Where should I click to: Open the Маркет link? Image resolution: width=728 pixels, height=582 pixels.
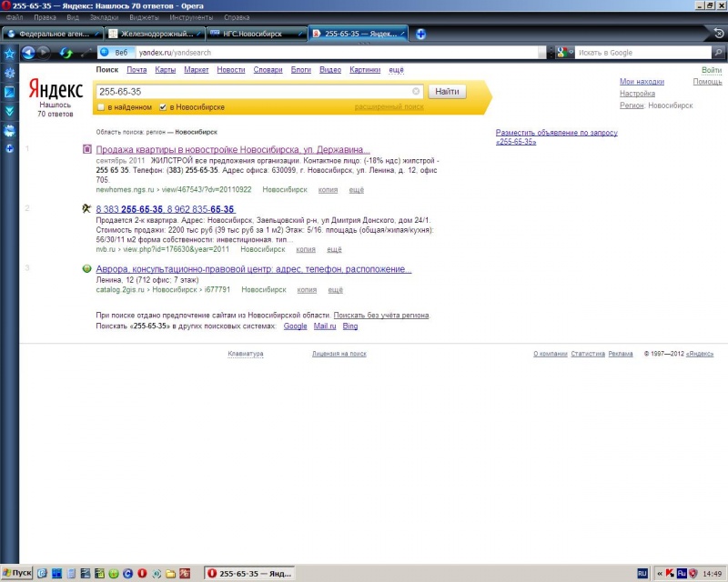(x=197, y=70)
